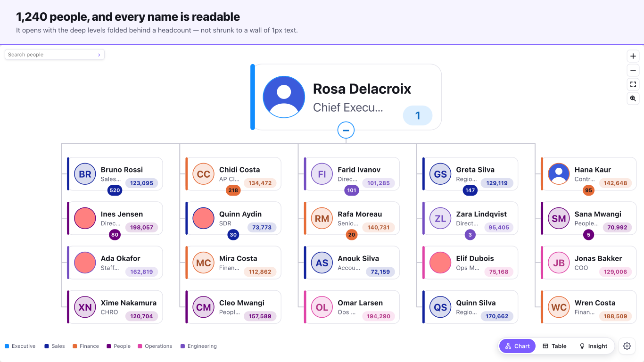Expand Chidi Costa's 218 reports
Image resolution: width=644 pixels, height=362 pixels.
click(233, 190)
